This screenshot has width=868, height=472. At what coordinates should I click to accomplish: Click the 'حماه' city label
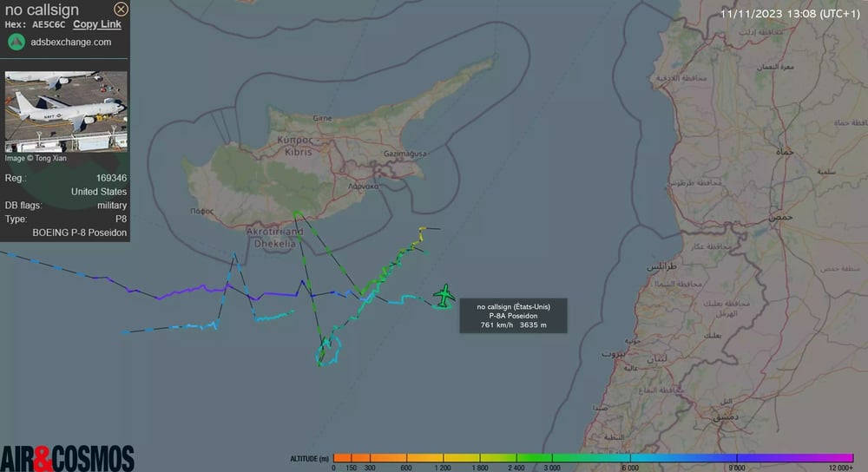(783, 151)
